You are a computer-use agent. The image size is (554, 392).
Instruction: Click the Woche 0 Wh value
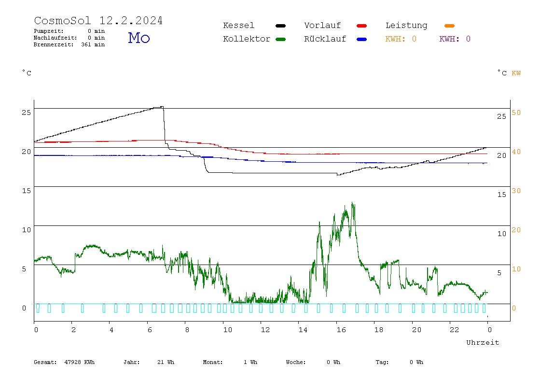333,362
